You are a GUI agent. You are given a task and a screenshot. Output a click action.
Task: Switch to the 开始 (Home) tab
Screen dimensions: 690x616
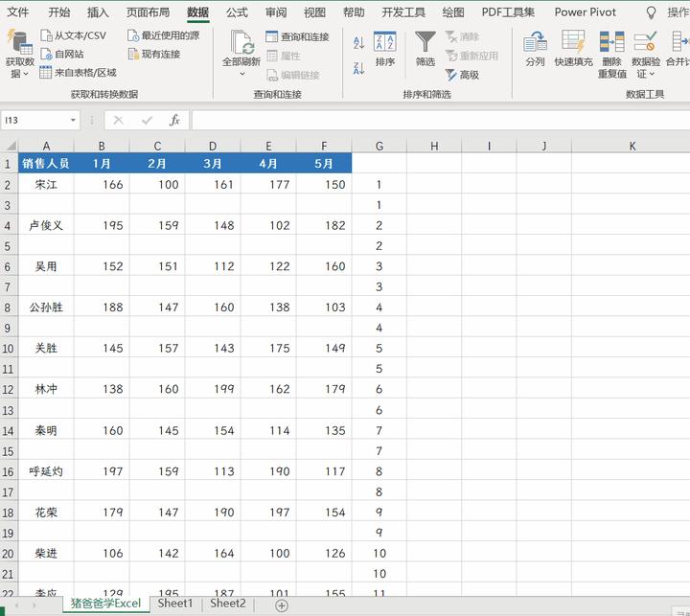click(x=59, y=12)
